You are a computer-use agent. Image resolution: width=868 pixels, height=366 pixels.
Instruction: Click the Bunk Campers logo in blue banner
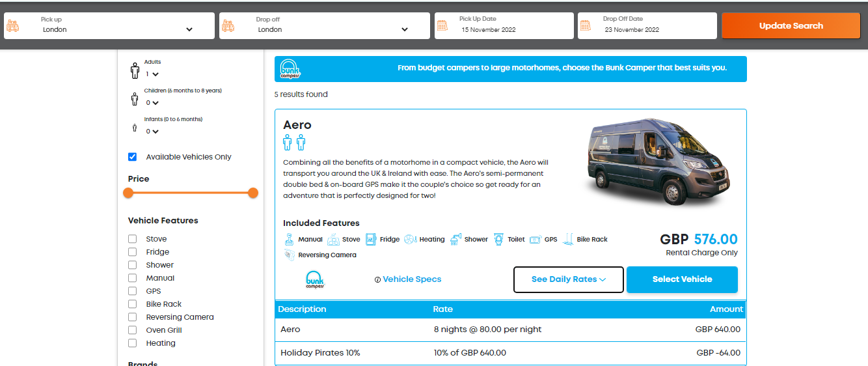[x=290, y=68]
